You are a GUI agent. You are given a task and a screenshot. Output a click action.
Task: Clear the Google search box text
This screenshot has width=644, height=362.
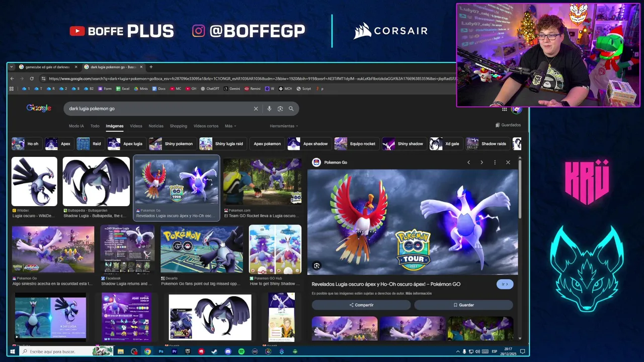click(256, 109)
